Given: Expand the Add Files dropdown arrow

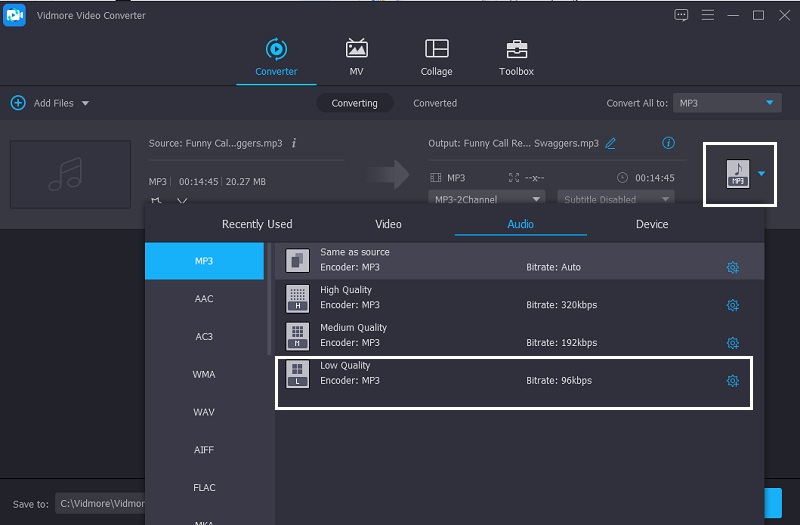Looking at the screenshot, I should pyautogui.click(x=85, y=103).
